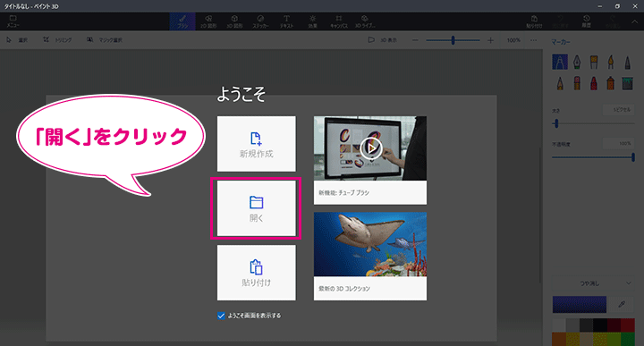Select the Fill bucket tool
This screenshot has height=346, width=644.
pos(628,83)
